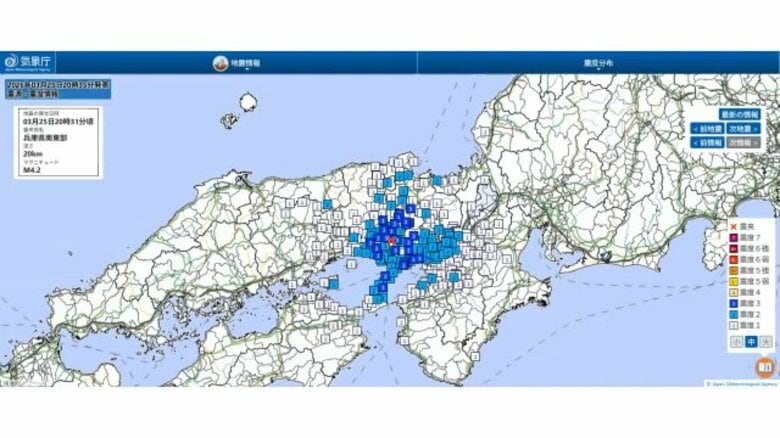780x438 pixels.
Task: Click the 震度2 light blue legend swatch
Action: [x=733, y=315]
